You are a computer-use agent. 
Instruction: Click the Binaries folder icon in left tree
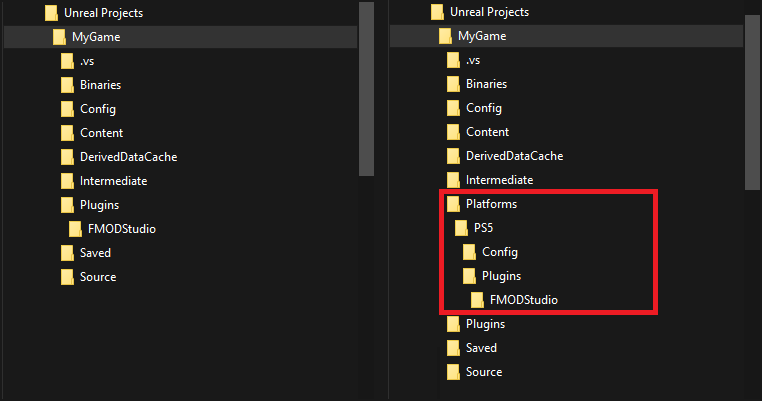(67, 85)
